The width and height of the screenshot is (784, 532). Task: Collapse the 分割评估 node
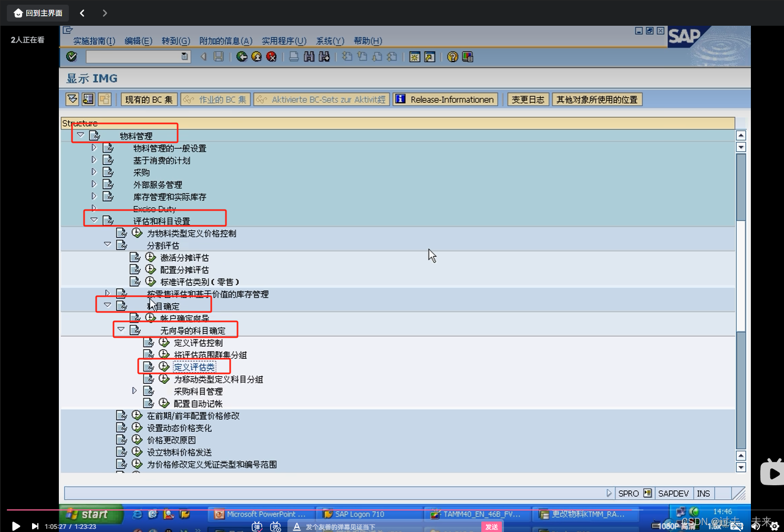pyautogui.click(x=108, y=244)
